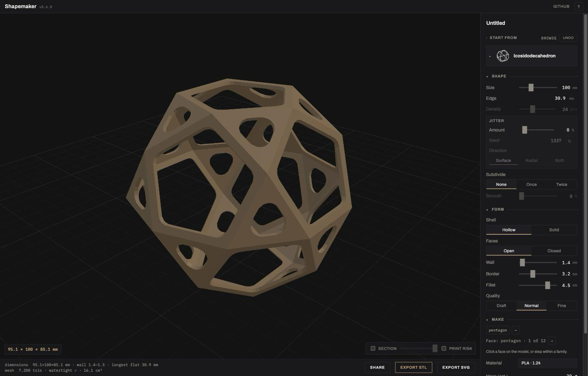Click the Edge value 30.9 field

[560, 98]
